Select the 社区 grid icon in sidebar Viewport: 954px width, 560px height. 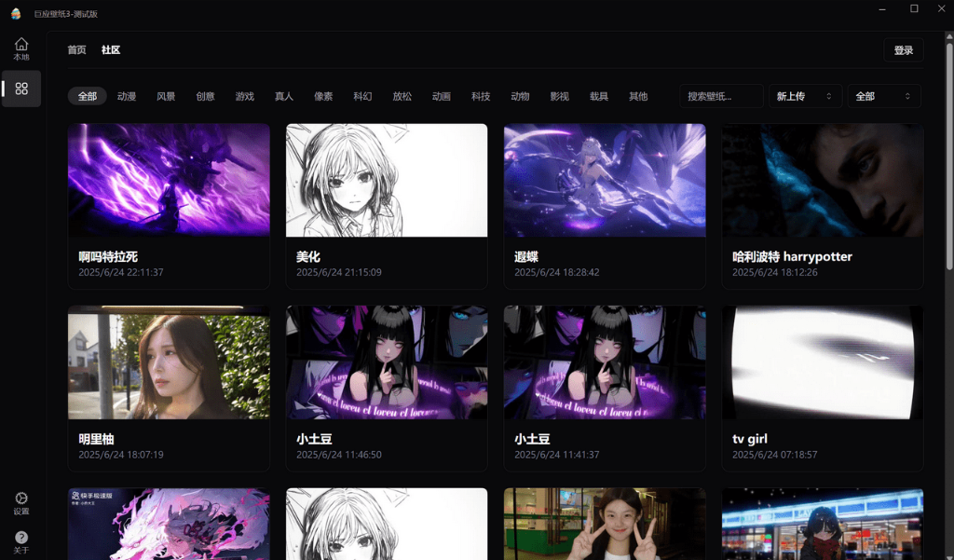pos(21,89)
